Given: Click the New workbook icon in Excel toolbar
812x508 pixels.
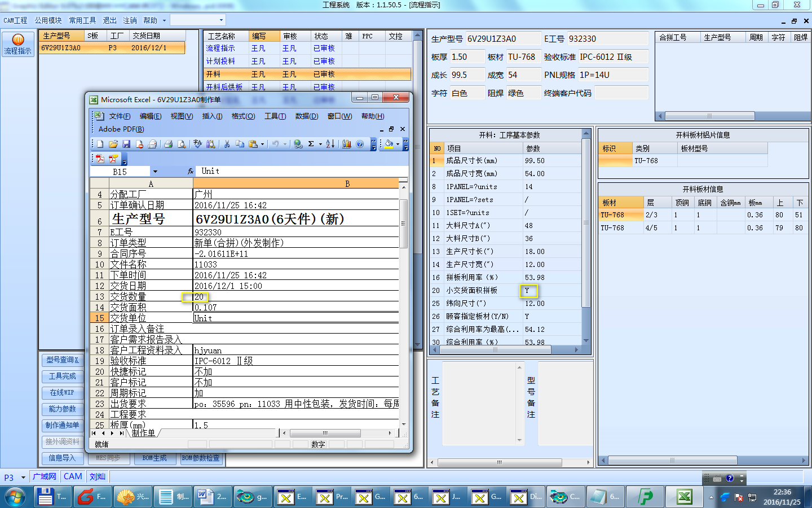Looking at the screenshot, I should pos(100,144).
